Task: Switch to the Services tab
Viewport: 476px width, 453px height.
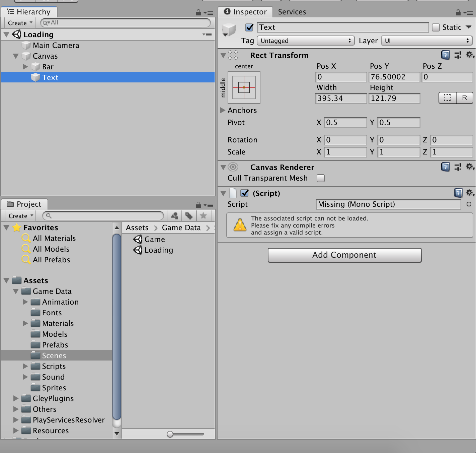Action: tap(292, 12)
